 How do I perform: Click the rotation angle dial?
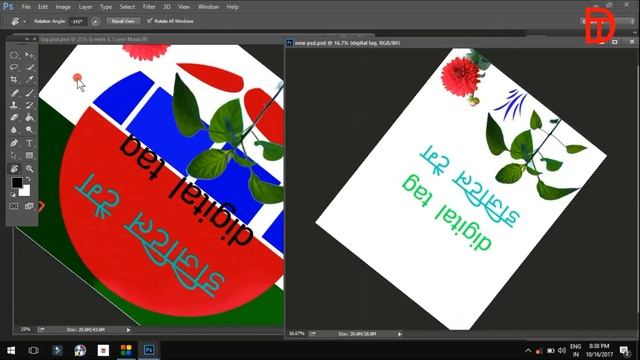point(95,21)
